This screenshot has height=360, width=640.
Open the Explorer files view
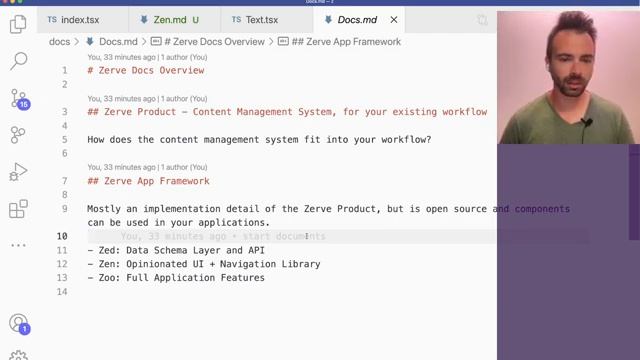pos(18,24)
